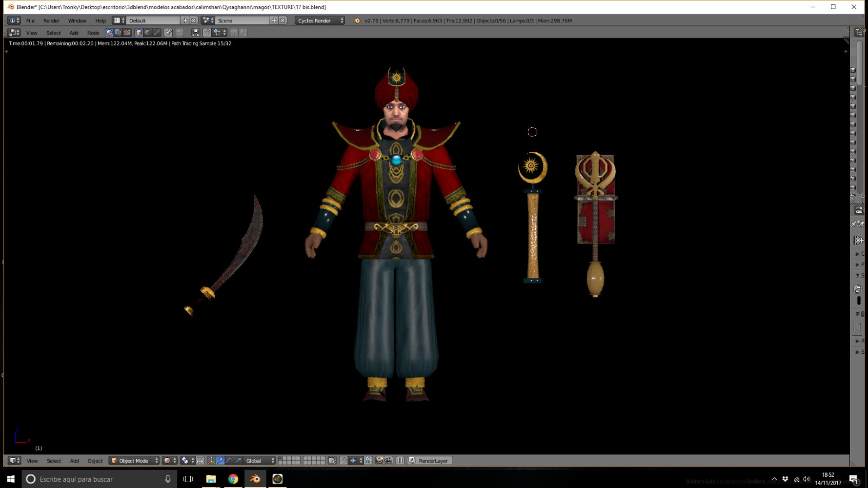The height and width of the screenshot is (488, 868).
Task: Open the Cycles Render engine dropdown
Action: click(x=320, y=20)
